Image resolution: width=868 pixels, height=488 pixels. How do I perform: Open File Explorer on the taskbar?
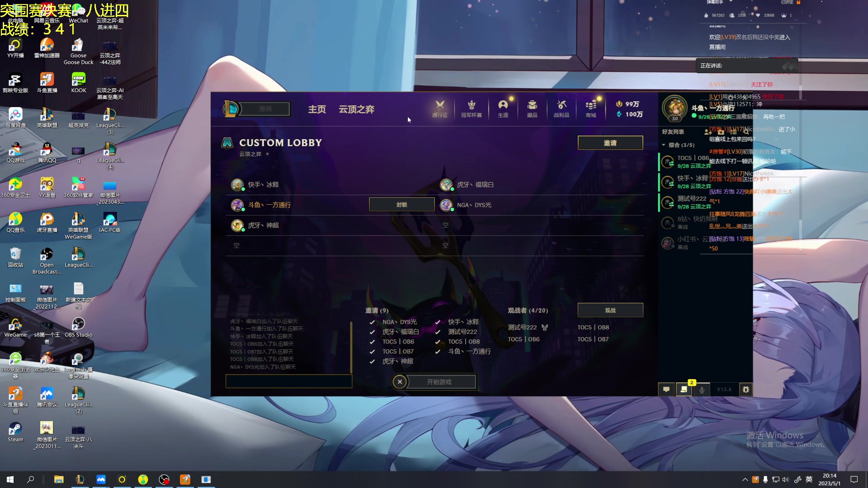(59, 479)
